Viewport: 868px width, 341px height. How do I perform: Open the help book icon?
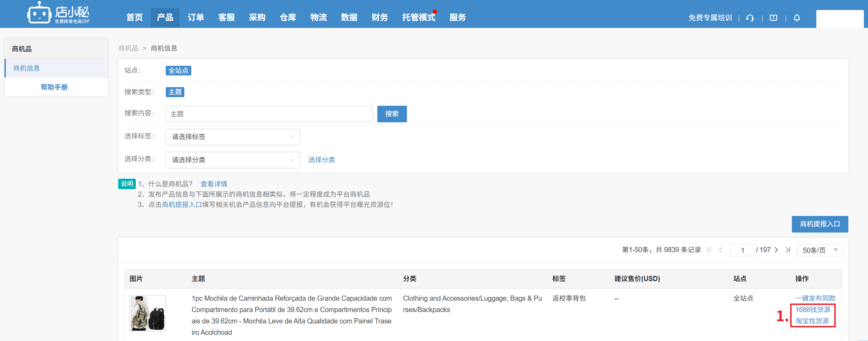pyautogui.click(x=773, y=18)
